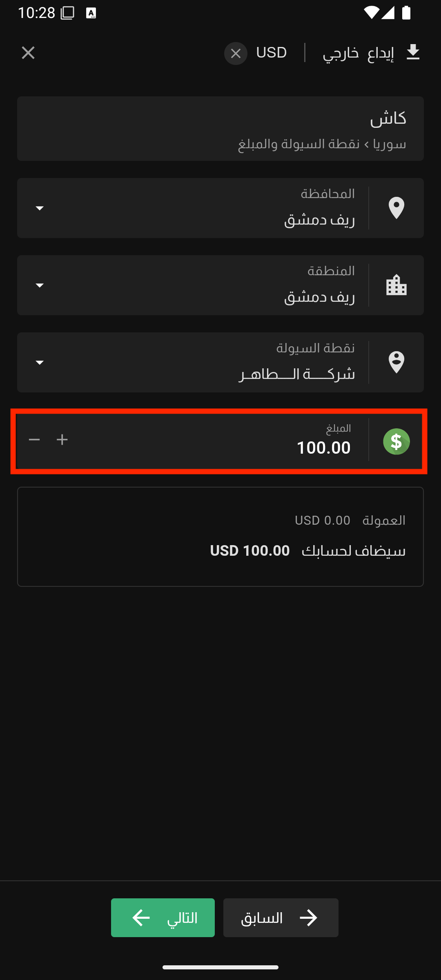Expand the المنطقة dropdown arrow
This screenshot has width=441, height=980.
40,285
